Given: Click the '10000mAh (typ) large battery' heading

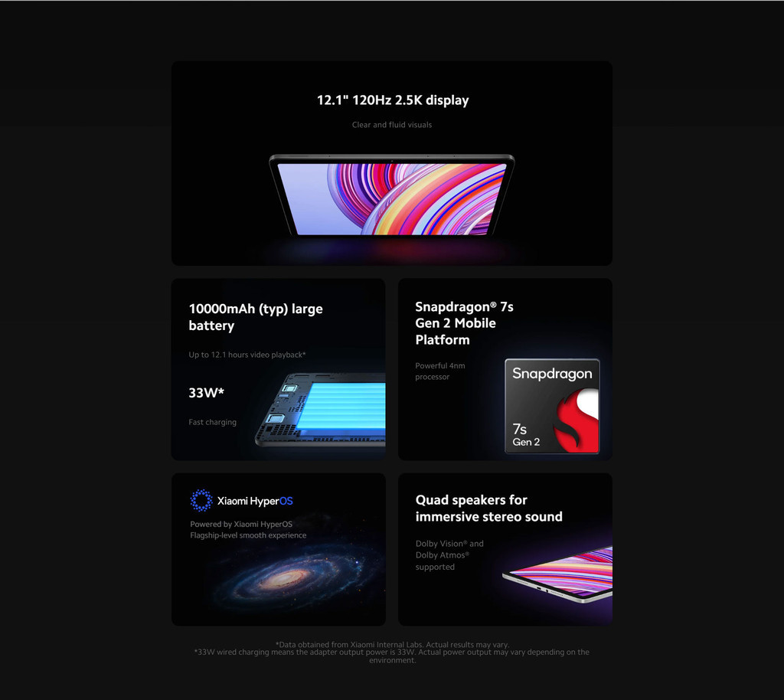Looking at the screenshot, I should tap(256, 317).
